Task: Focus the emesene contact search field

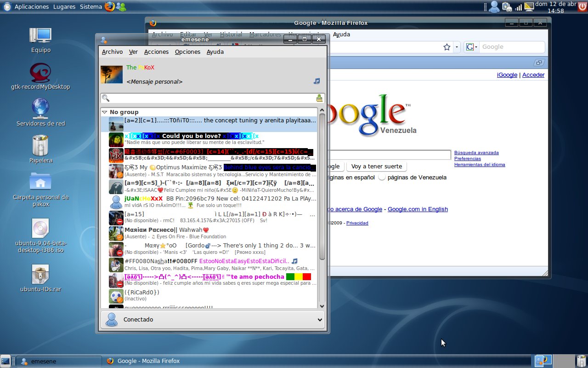Action: 213,98
